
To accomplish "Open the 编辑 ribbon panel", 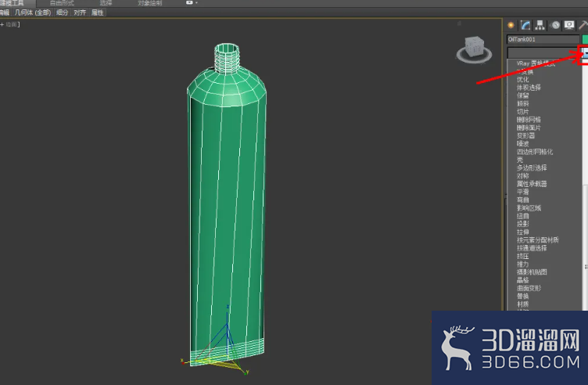I will (5, 13).
